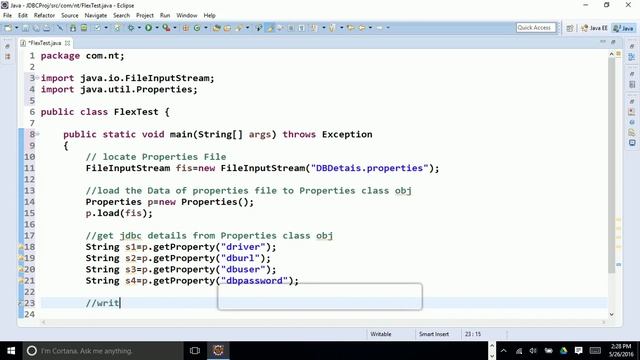The width and height of the screenshot is (640, 360).
Task: Click the warning marker on line 21
Action: coord(21,280)
